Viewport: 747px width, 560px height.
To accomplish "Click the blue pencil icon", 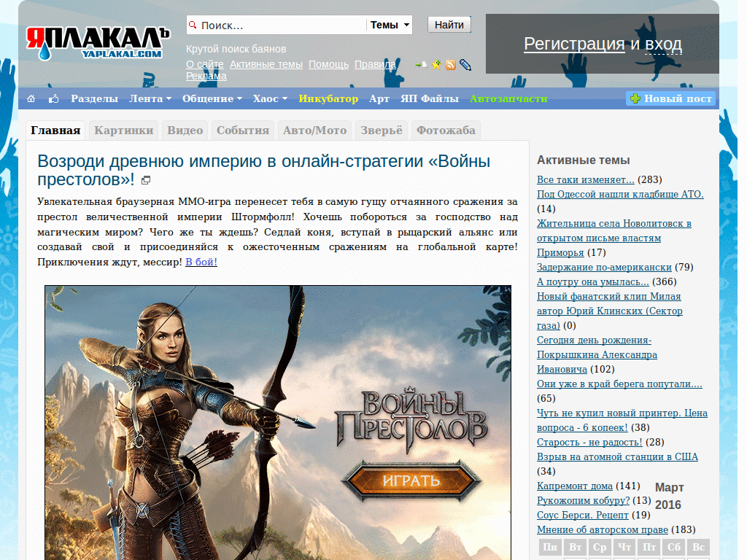I will (x=465, y=65).
